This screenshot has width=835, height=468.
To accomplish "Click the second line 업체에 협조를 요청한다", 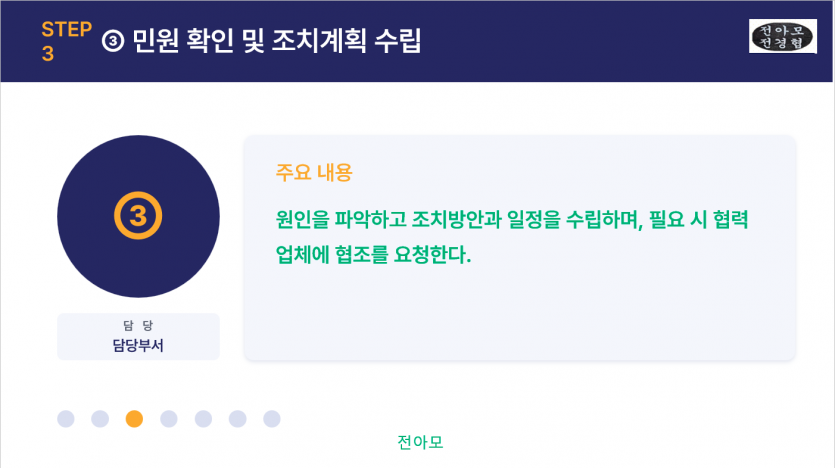I will coord(373,254).
